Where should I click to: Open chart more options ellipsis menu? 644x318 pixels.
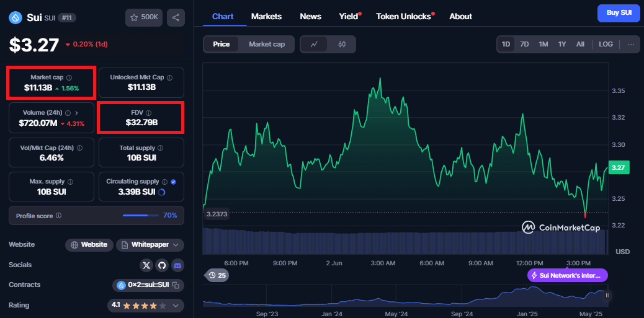[x=631, y=44]
